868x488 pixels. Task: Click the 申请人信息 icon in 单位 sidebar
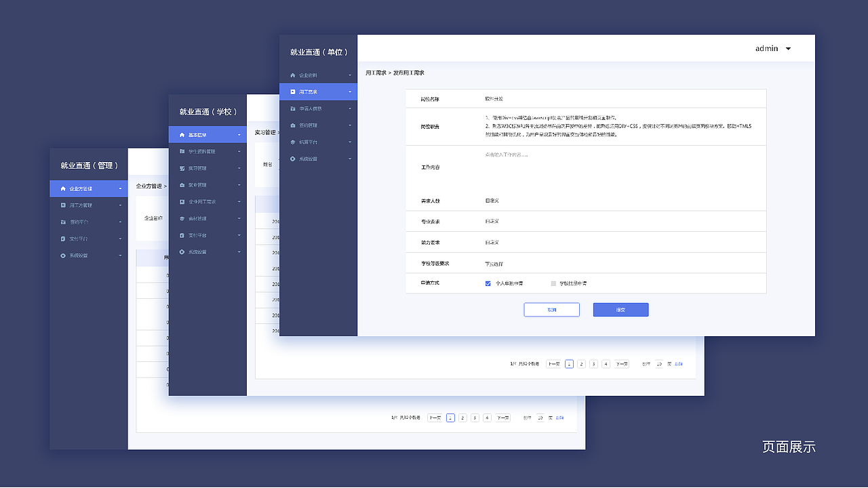tap(292, 108)
